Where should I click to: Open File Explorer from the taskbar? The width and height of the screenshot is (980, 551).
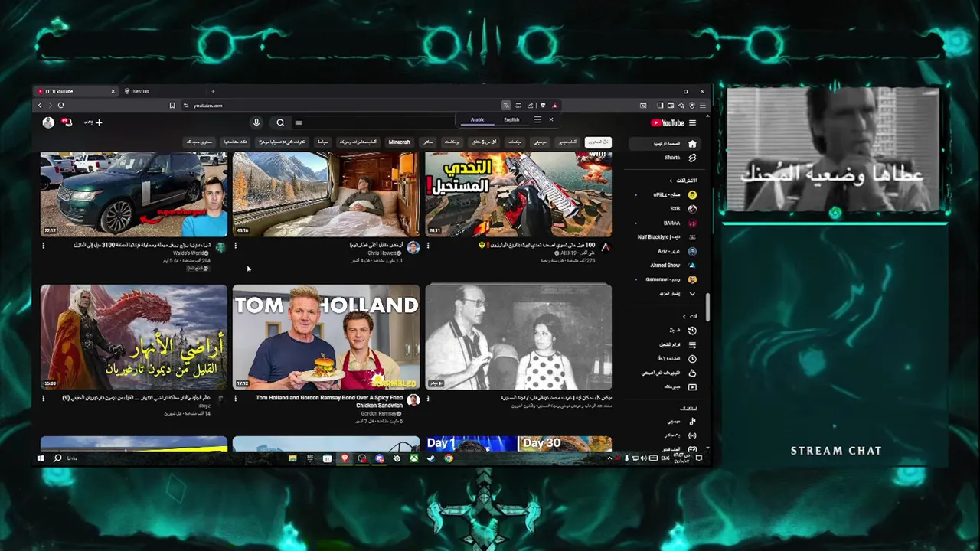292,458
